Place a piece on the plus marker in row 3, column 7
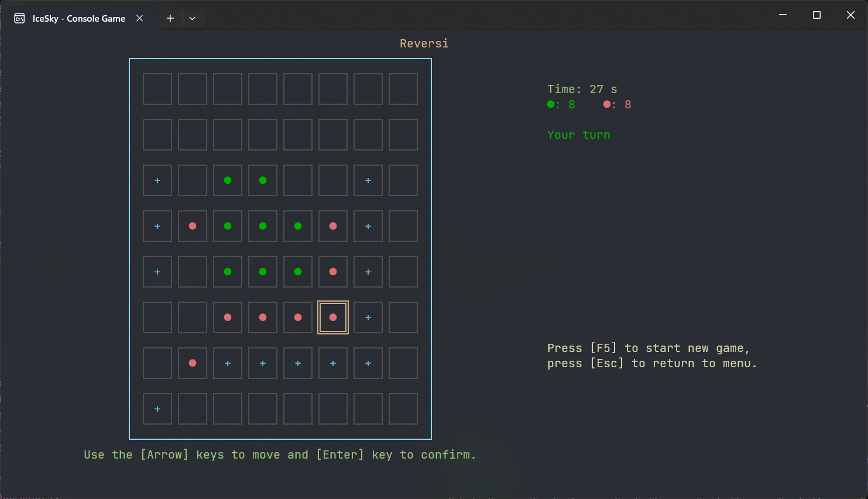The height and width of the screenshot is (499, 868). click(368, 180)
